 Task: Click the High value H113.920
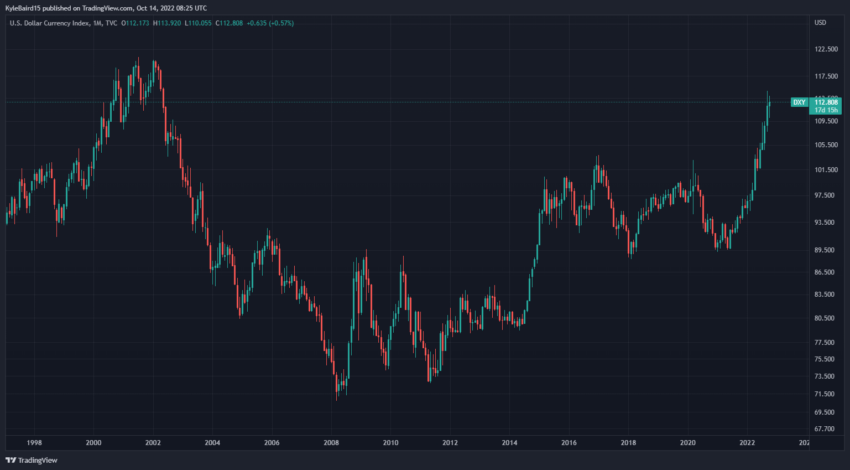click(167, 23)
